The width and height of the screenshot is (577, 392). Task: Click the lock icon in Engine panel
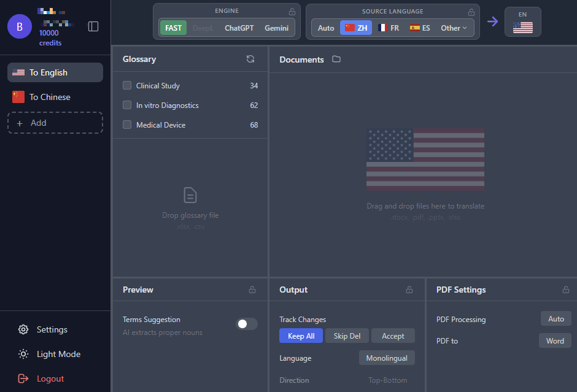coord(292,12)
